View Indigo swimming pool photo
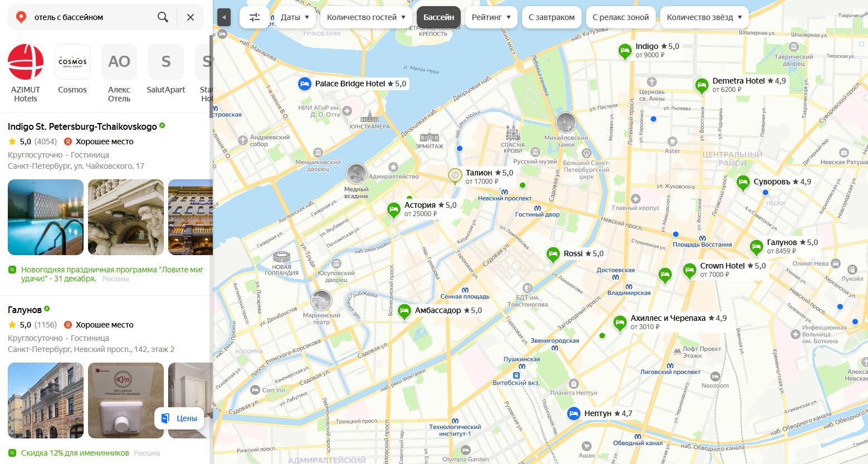Screen dimensions: 868x464 [46, 217]
